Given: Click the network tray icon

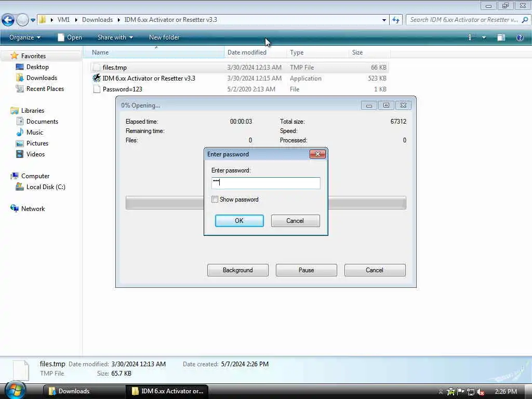Looking at the screenshot, I should pos(470,392).
